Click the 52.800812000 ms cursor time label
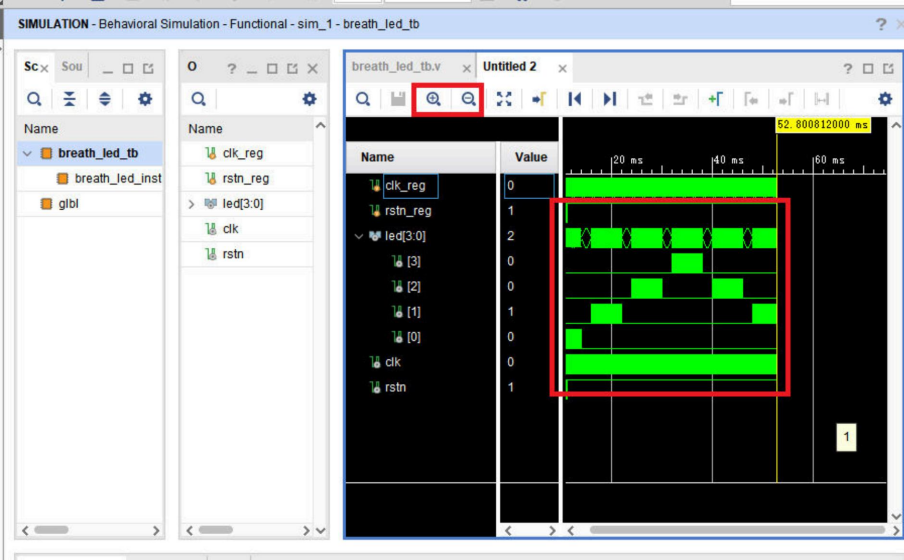Screen dimensions: 904x560 (822, 125)
